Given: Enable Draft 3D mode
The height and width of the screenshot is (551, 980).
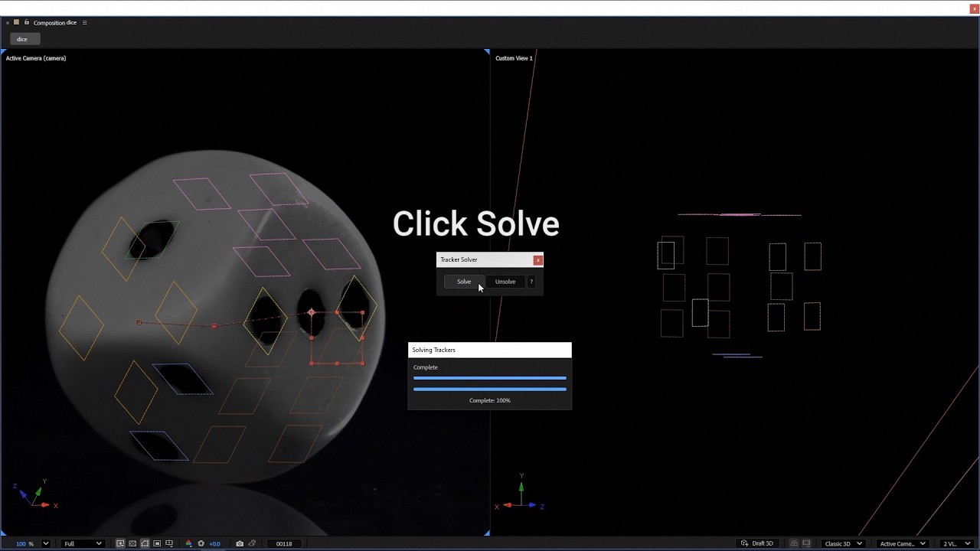Looking at the screenshot, I should point(757,543).
